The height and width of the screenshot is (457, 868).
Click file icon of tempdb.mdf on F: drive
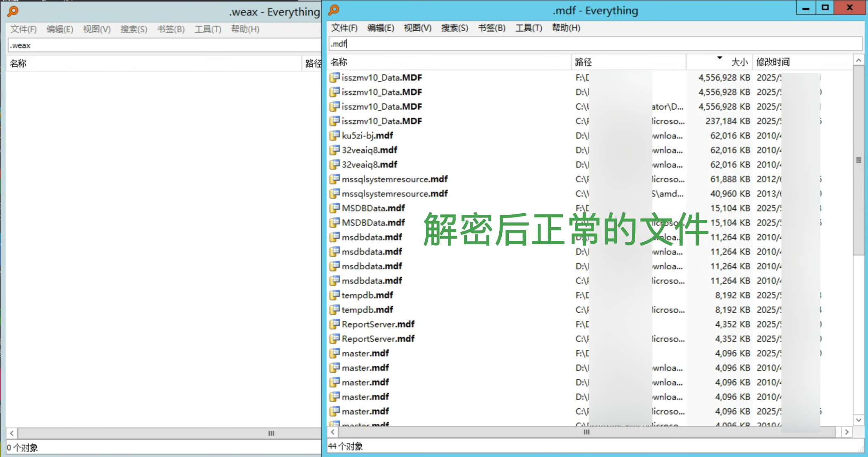(x=334, y=295)
